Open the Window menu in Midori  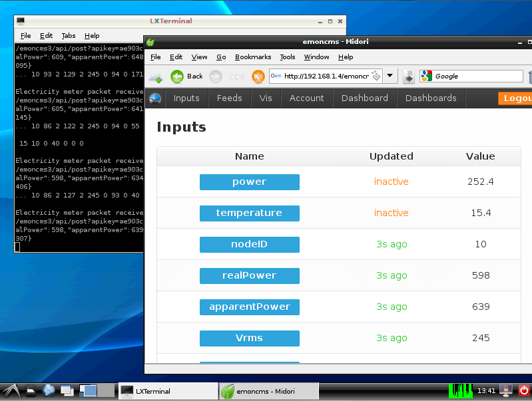click(316, 57)
